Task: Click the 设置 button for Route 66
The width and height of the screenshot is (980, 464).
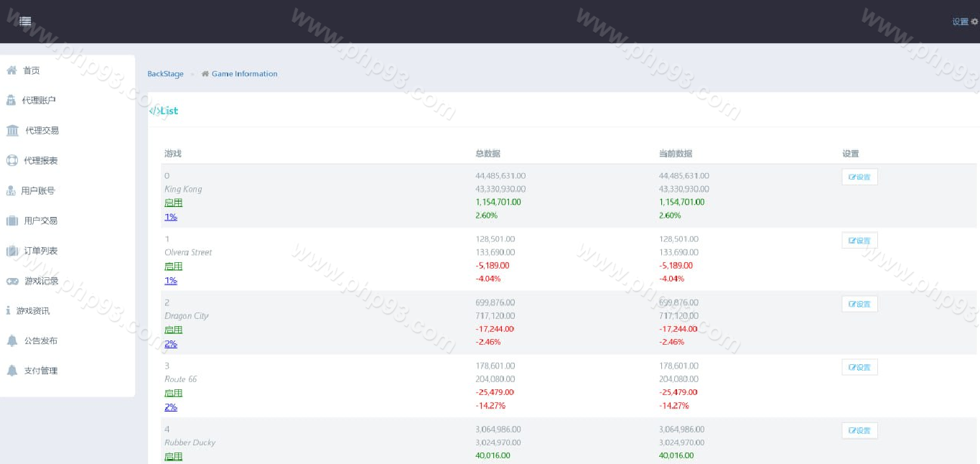Action: (x=859, y=368)
